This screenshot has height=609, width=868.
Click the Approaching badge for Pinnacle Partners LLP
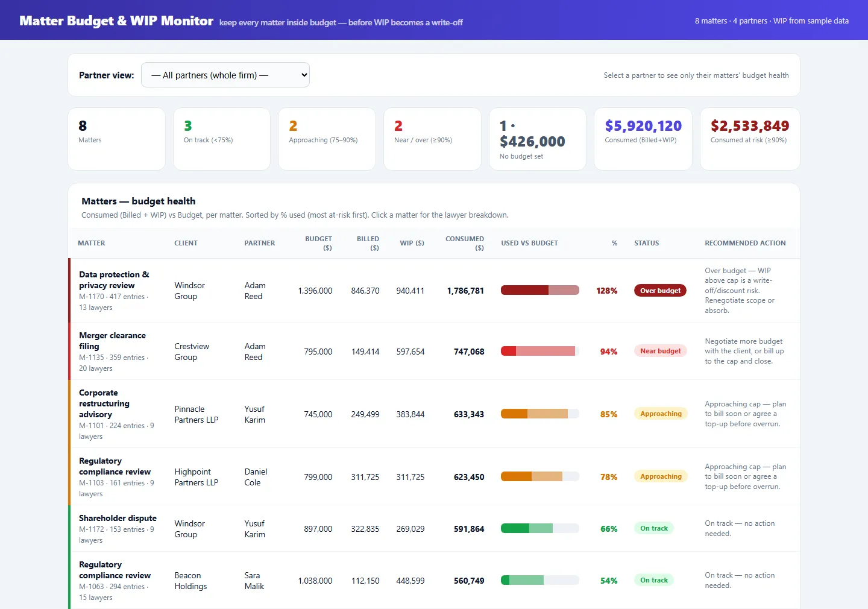tap(661, 414)
